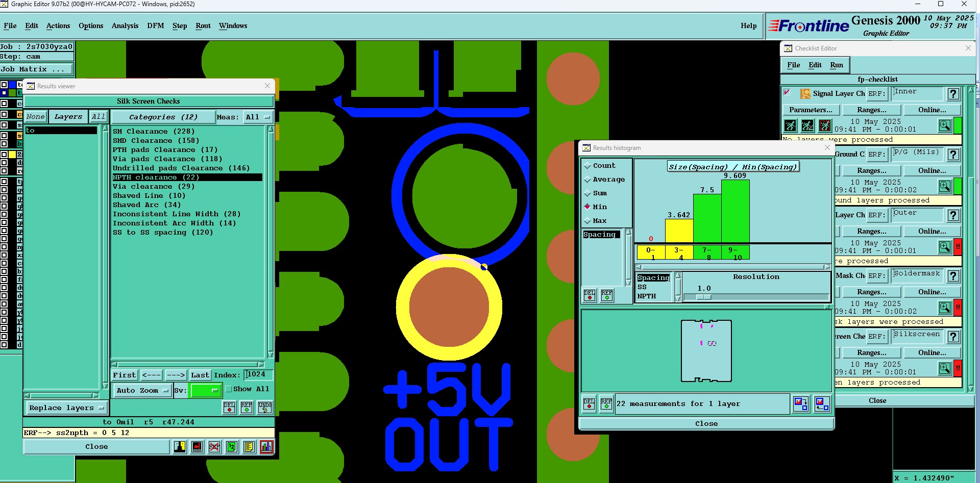Click the red-outlined running-man icon

pos(825,125)
